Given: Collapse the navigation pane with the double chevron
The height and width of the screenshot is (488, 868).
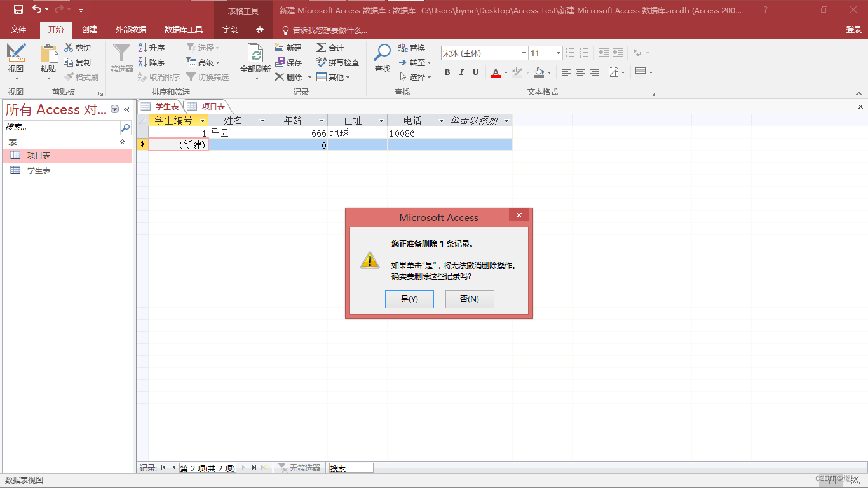Looking at the screenshot, I should pyautogui.click(x=126, y=109).
